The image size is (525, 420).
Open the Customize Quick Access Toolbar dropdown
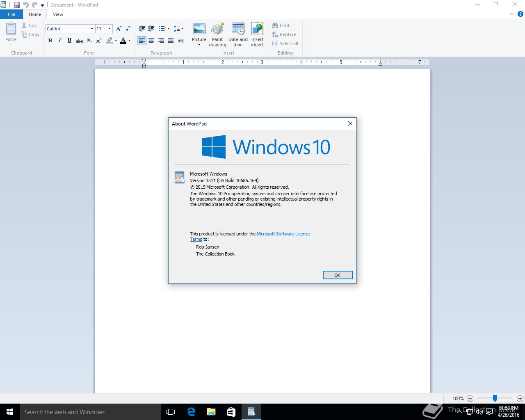click(x=42, y=5)
